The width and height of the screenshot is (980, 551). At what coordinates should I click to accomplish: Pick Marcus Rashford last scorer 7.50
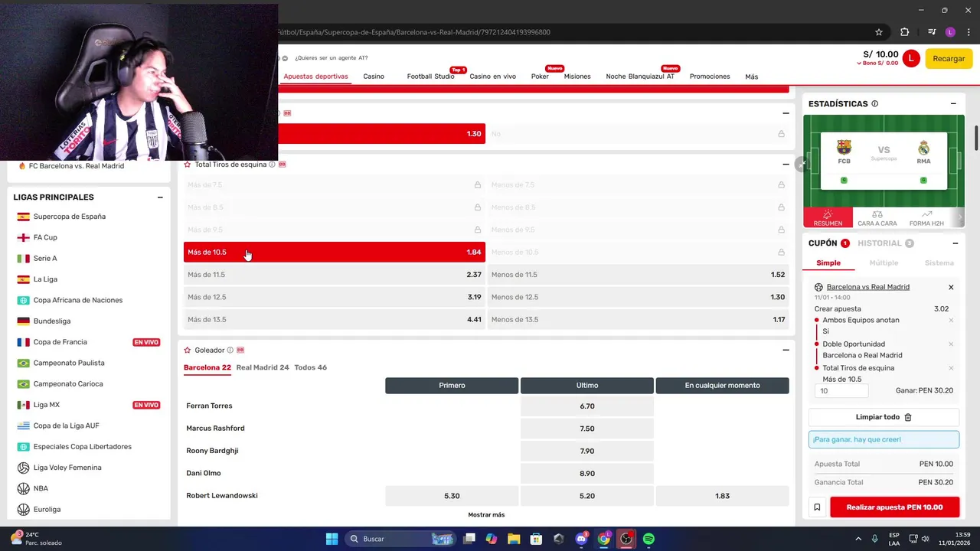point(587,429)
